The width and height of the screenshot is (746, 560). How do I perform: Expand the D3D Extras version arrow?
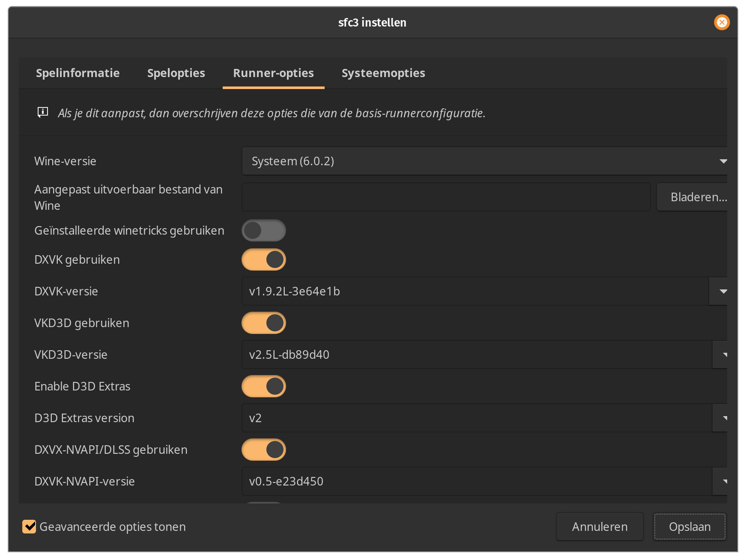[x=720, y=418]
